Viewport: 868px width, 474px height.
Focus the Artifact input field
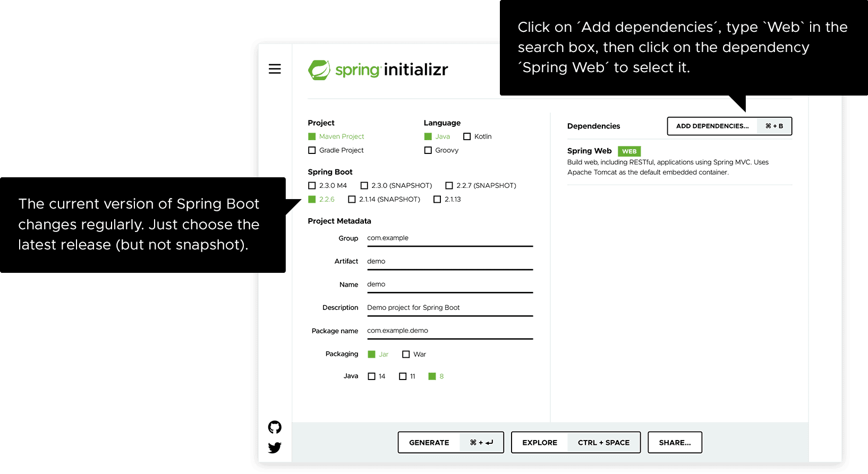(x=450, y=261)
